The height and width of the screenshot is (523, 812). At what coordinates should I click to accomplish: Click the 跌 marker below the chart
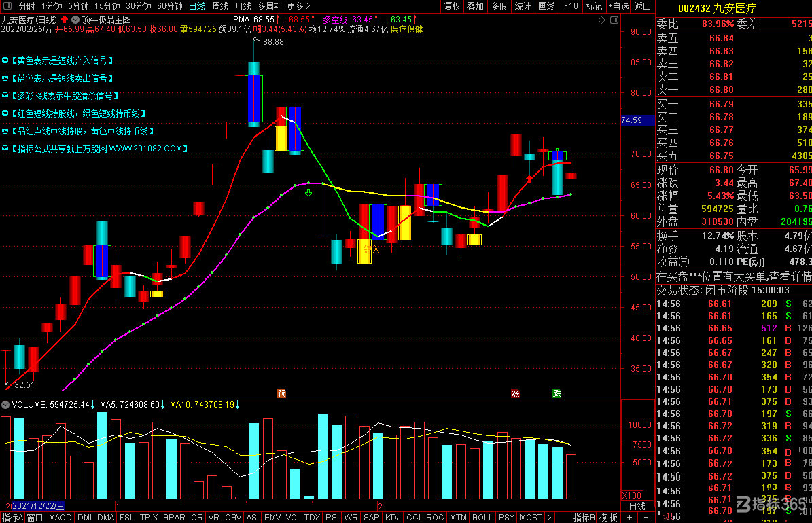click(557, 393)
